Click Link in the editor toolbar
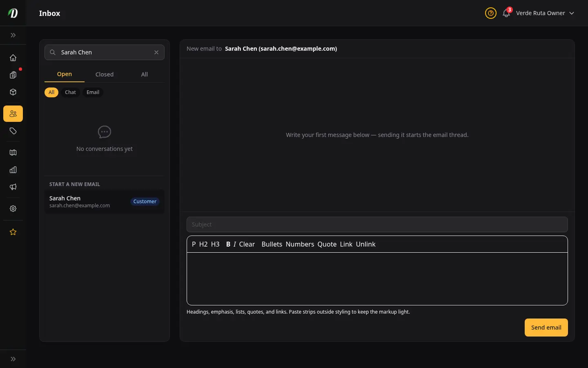 click(346, 244)
